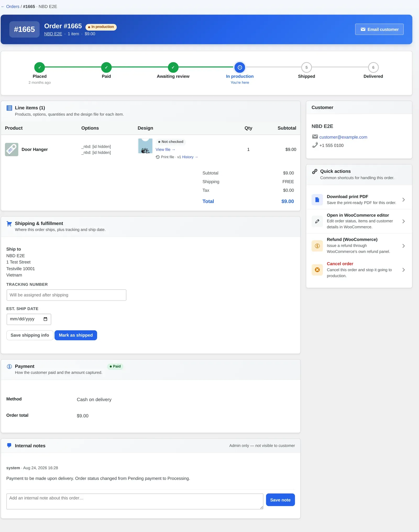Click the tracking number input field

tap(66, 295)
